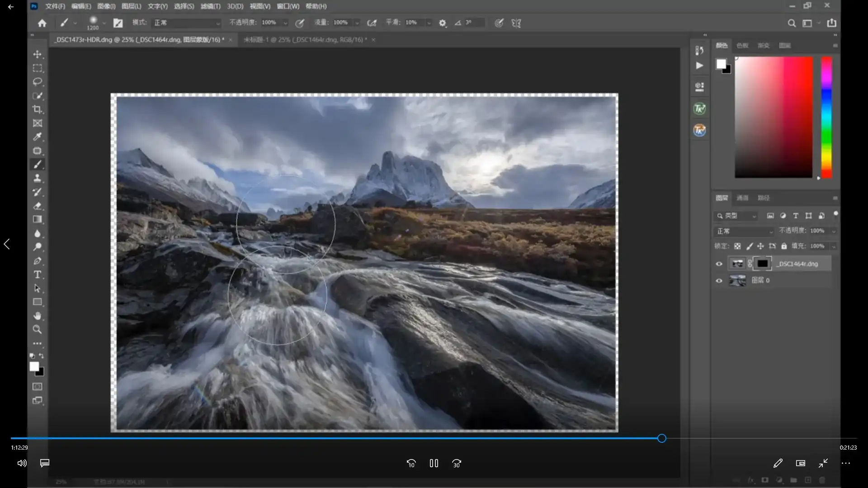The image size is (868, 488).
Task: Open the 滤镜(T) menu
Action: point(210,6)
